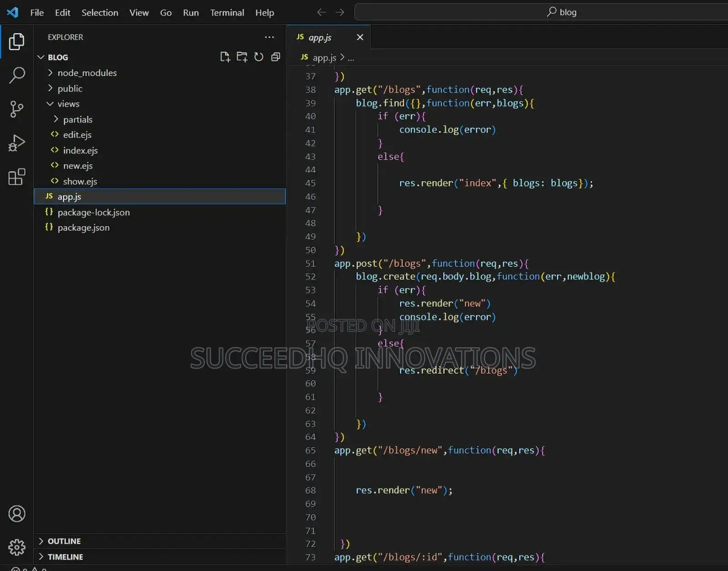Open the Explorer view in activity bar
Screen dimensions: 728x571
[x=17, y=41]
